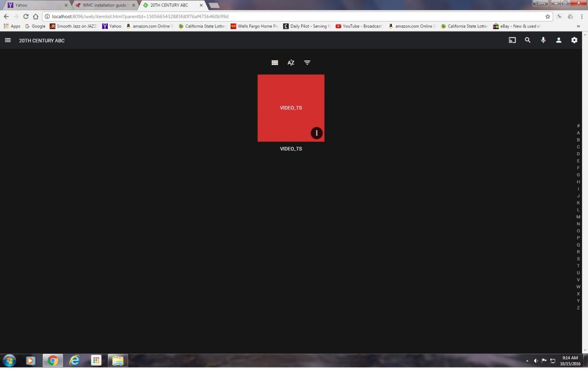Switch to WMC installation guide tab
588x373 pixels.
[x=105, y=5]
